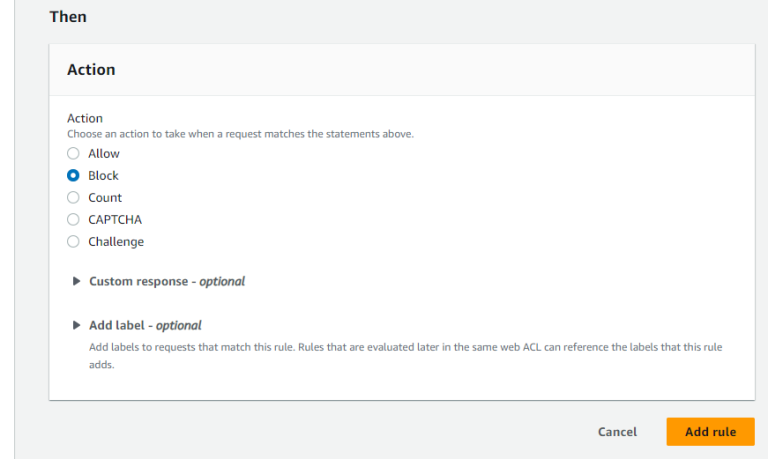This screenshot has width=768, height=459.
Task: Select the Challenge radio button
Action: (x=73, y=242)
